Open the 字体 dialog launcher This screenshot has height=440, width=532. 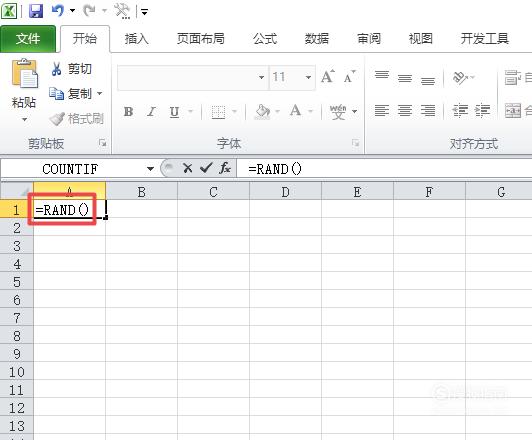[x=355, y=143]
